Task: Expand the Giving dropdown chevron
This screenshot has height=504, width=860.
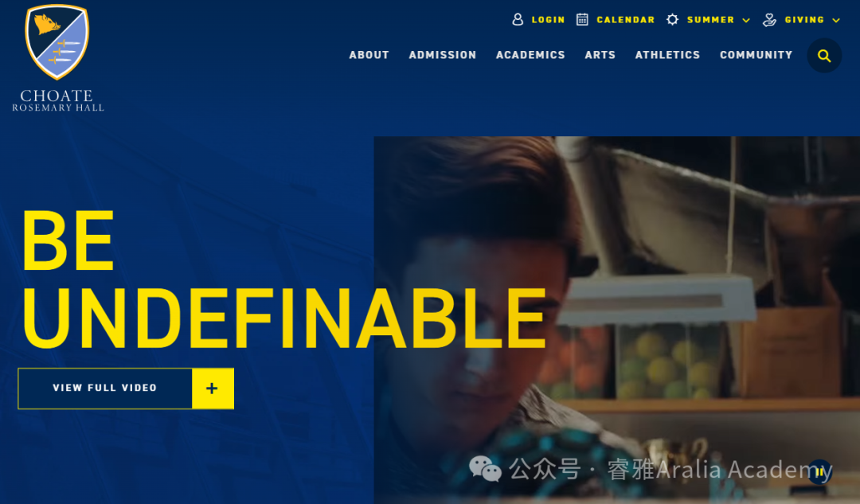Action: click(836, 20)
